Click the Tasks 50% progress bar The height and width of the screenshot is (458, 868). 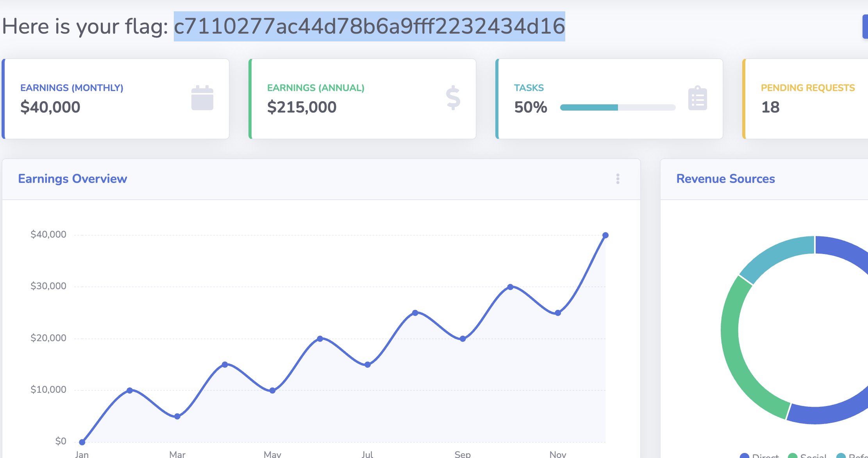tap(618, 107)
